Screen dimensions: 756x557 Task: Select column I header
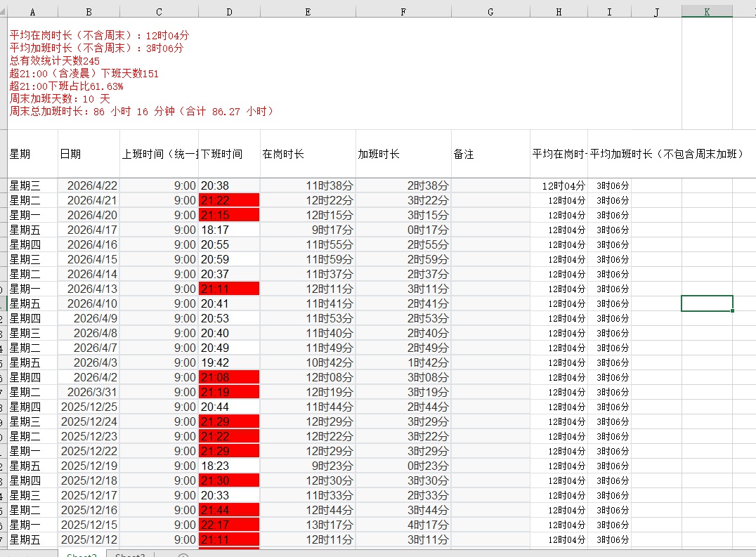click(609, 12)
